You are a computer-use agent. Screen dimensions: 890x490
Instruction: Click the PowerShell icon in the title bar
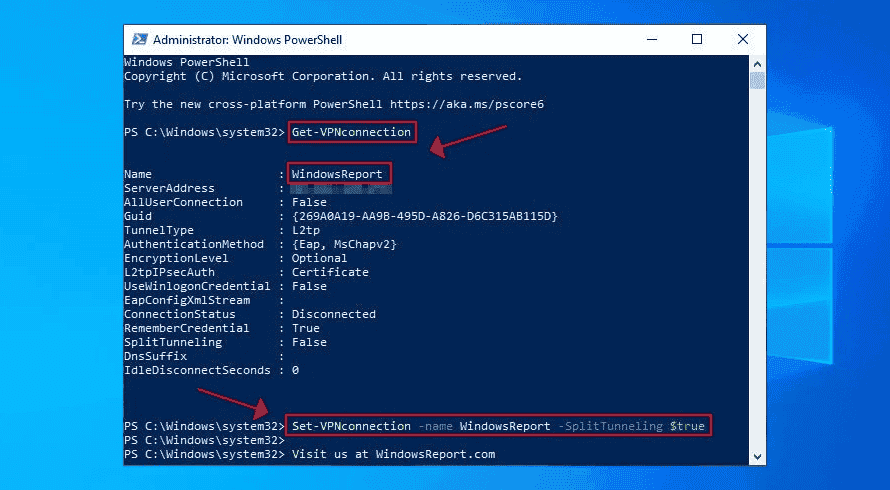click(140, 39)
